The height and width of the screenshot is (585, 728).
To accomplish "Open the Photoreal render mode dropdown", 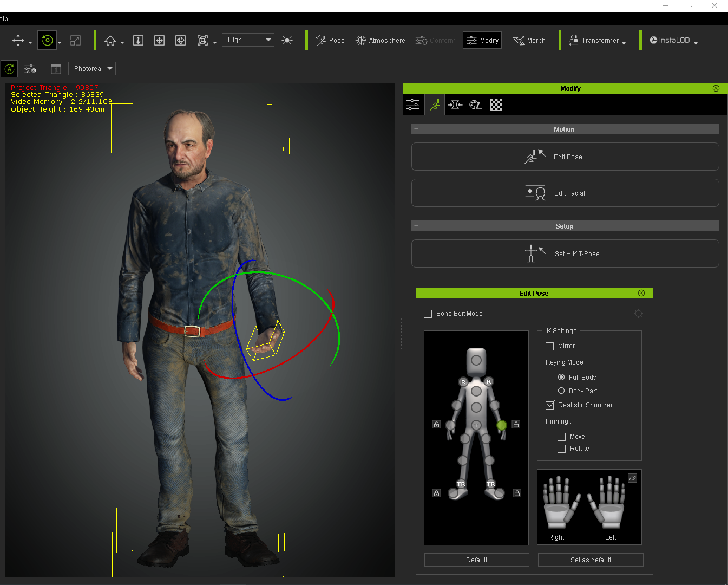I will (92, 69).
